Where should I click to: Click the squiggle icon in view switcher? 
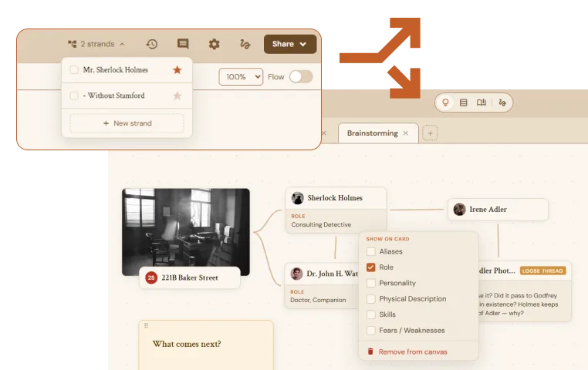tap(502, 103)
